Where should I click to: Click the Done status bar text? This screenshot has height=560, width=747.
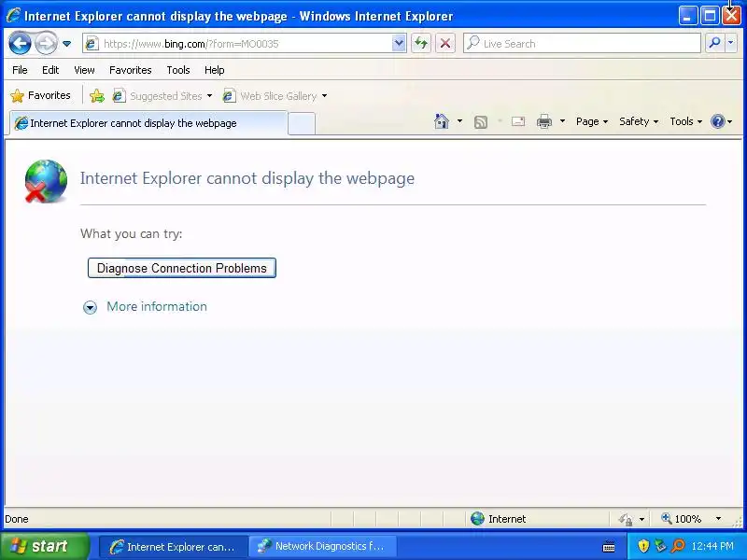[x=17, y=520]
